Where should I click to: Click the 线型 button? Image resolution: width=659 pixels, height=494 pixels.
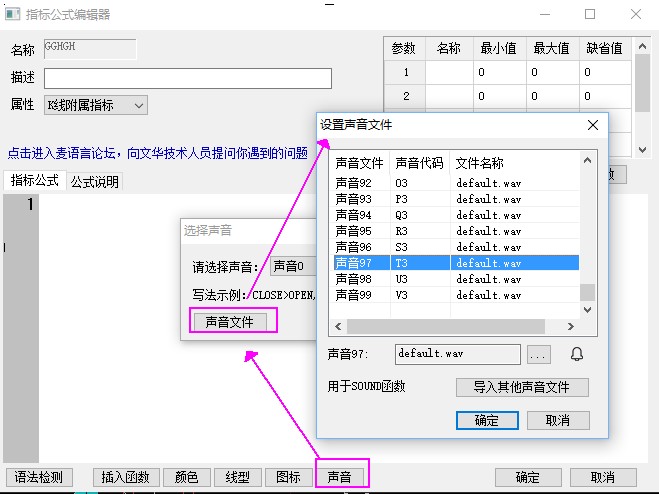pos(237,477)
